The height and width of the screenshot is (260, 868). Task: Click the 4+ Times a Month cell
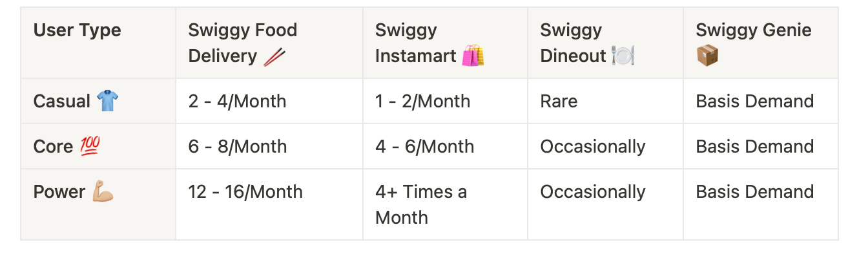(x=421, y=204)
